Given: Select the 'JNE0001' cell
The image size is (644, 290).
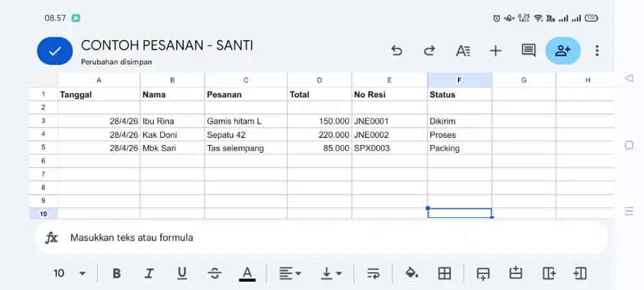Looking at the screenshot, I should coord(390,121).
